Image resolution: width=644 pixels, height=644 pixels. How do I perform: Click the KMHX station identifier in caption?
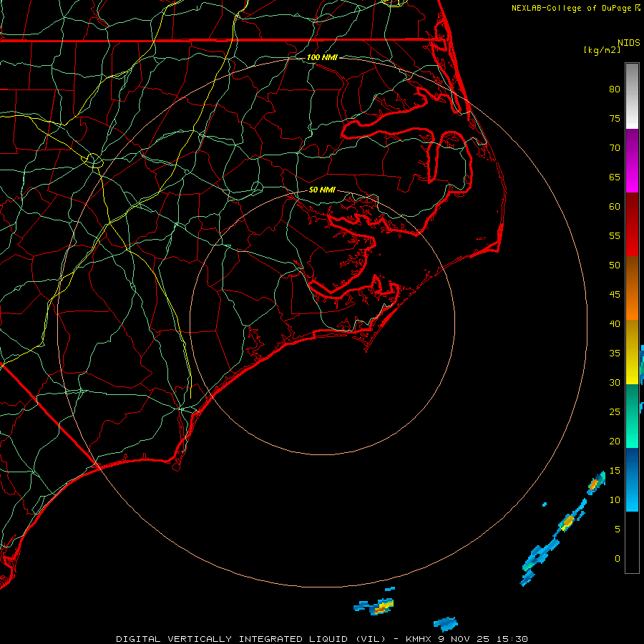click(419, 639)
